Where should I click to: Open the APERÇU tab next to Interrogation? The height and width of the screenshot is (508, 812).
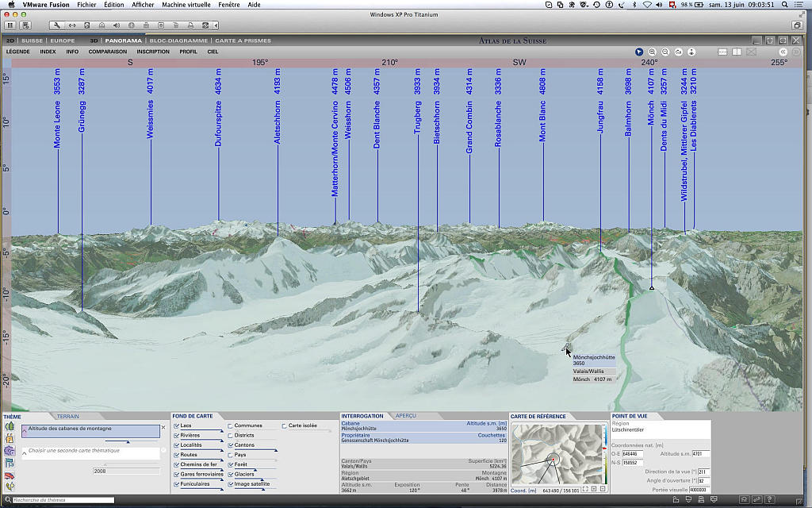tap(405, 416)
